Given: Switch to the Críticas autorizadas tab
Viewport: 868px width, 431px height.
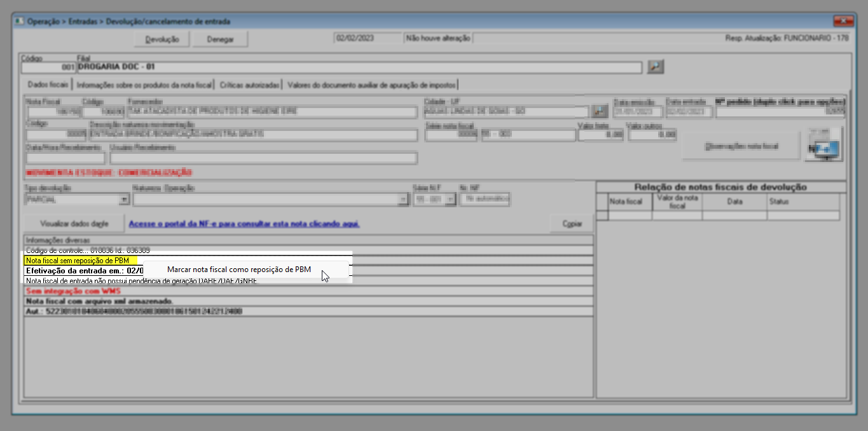Looking at the screenshot, I should click(249, 85).
